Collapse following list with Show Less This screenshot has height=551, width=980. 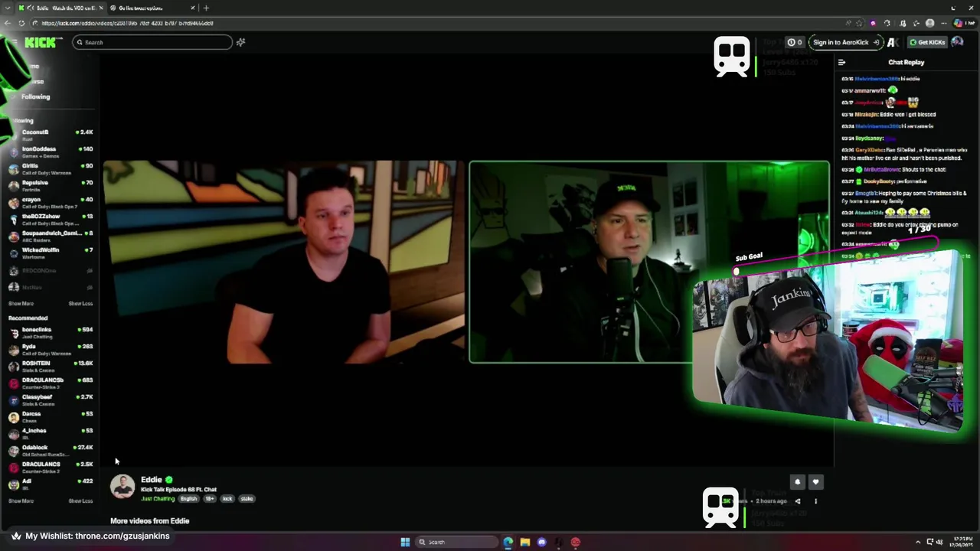point(80,304)
